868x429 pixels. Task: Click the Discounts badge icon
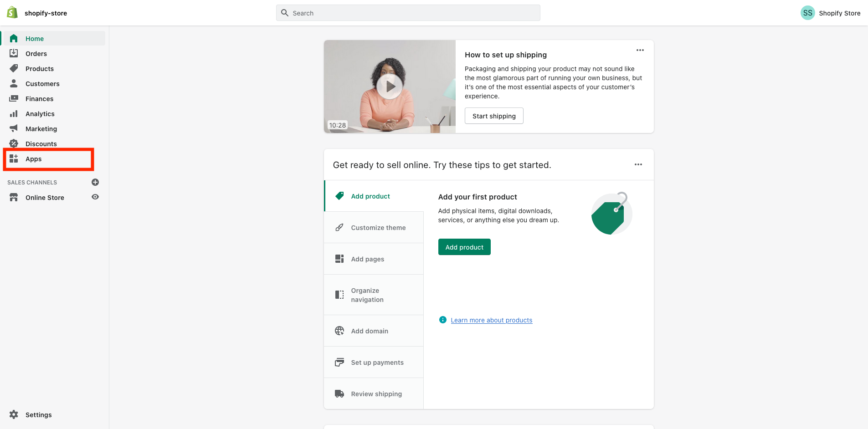click(x=14, y=143)
